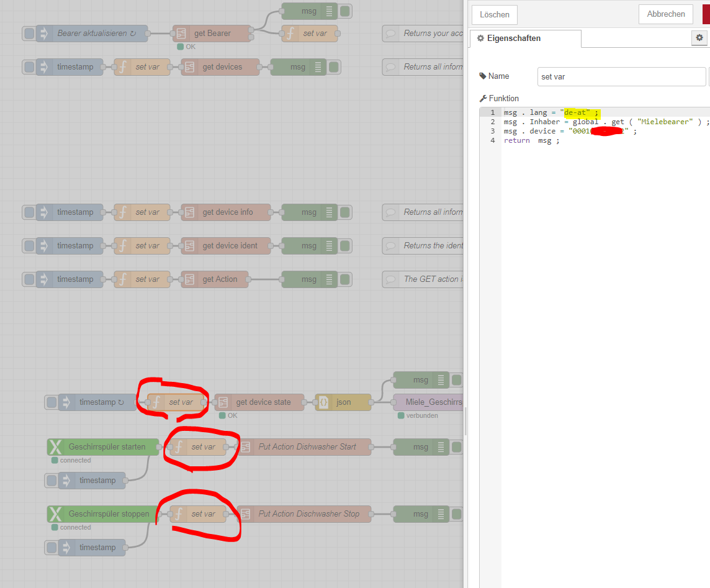Image resolution: width=710 pixels, height=588 pixels.
Task: Trigger inject button of timestamp before get devices
Action: pos(29,67)
